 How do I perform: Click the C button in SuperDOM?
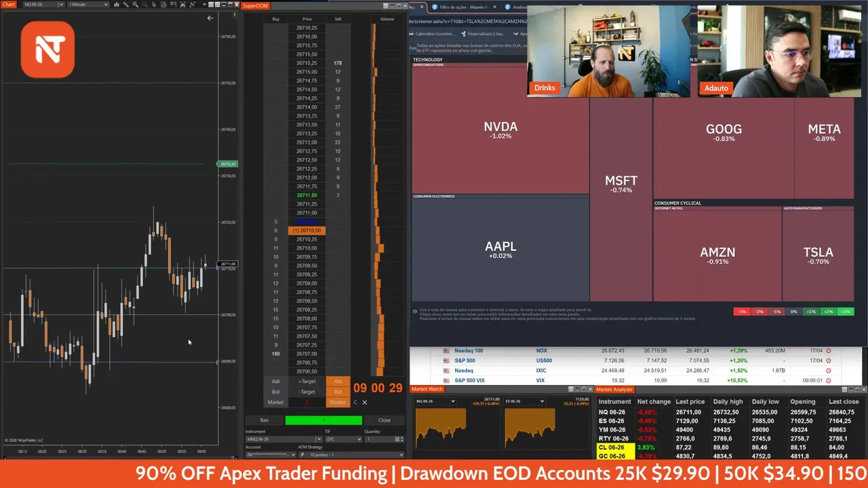(355, 403)
